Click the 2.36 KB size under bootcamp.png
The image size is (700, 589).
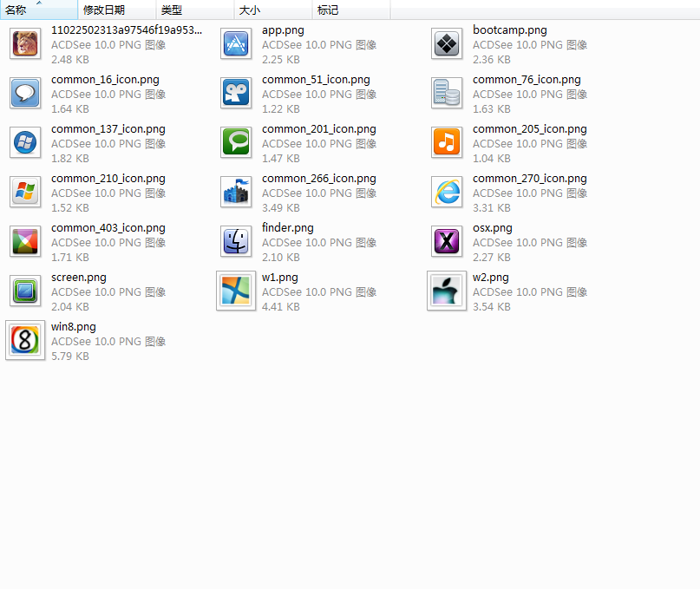tap(492, 59)
